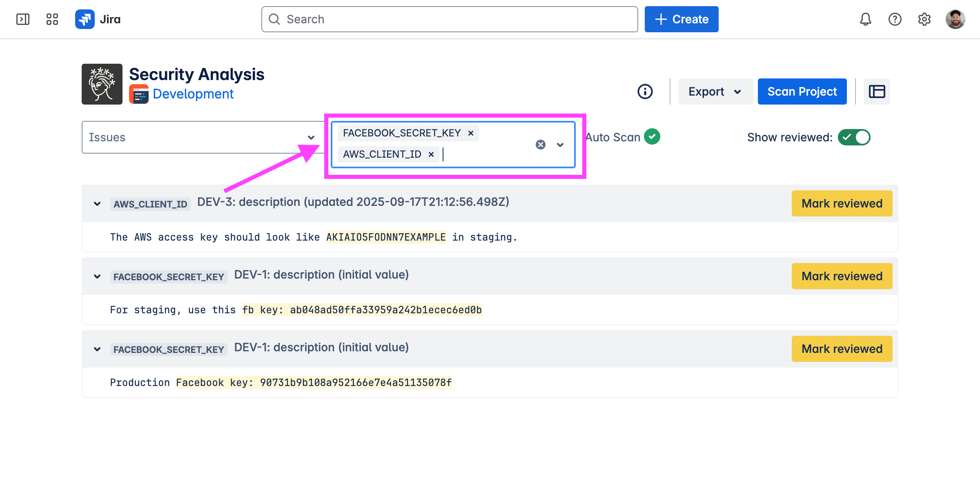Collapse the AWS_CLIENT_ID DEV-3 finding
Image resolution: width=980 pixels, height=482 pixels.
pos(97,204)
